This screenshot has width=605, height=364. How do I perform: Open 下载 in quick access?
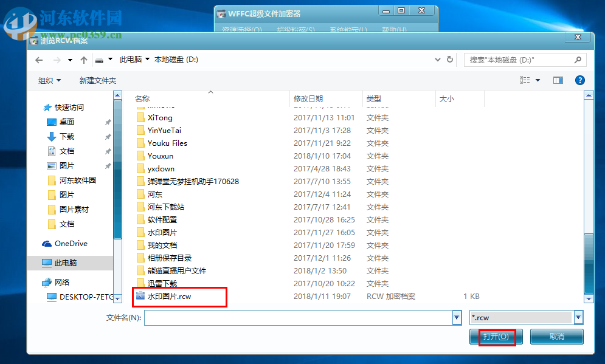tap(67, 137)
